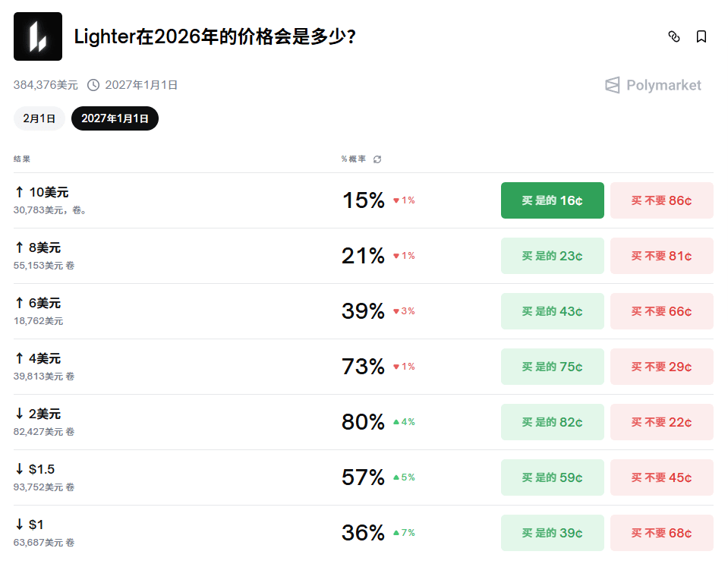Buy Yes at 59¢ for ↓$1.5
Viewport: 728px width, 564px height.
(552, 477)
